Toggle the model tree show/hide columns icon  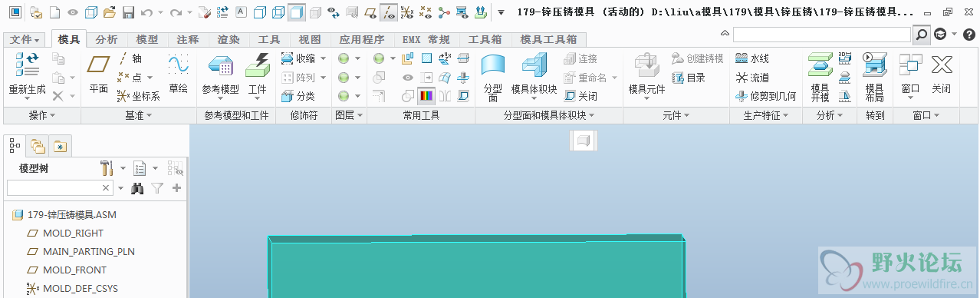click(x=176, y=168)
